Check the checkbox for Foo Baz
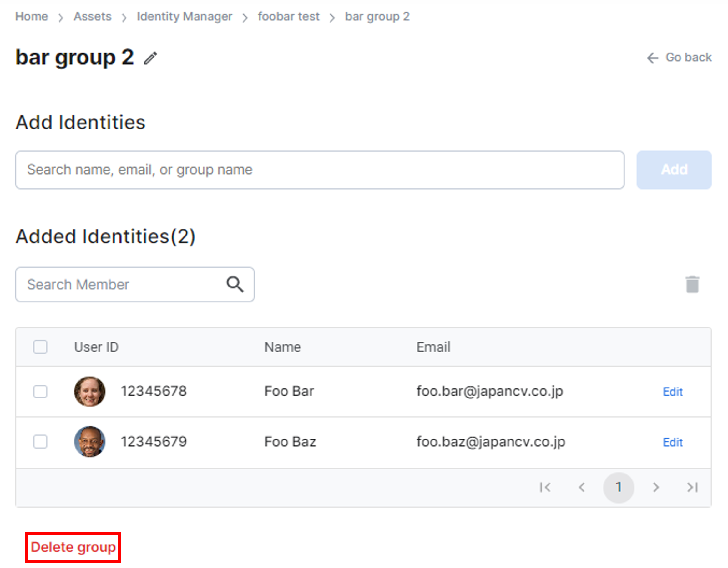728x568 pixels. pyautogui.click(x=40, y=442)
